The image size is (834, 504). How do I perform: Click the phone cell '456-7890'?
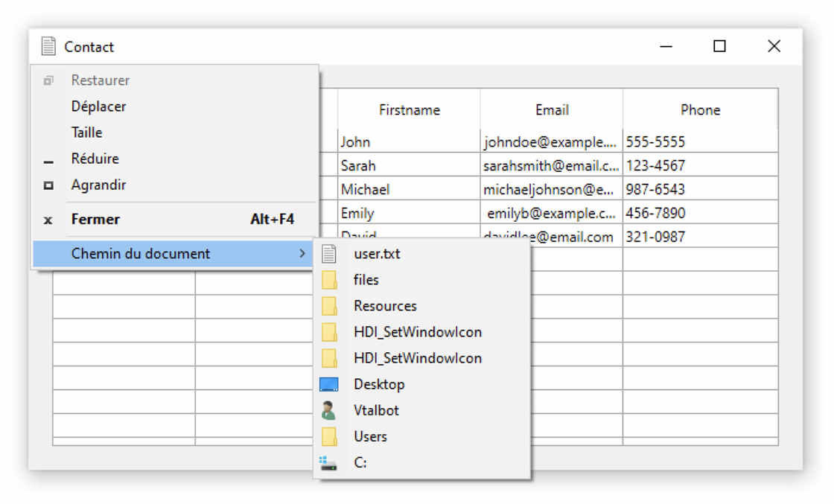click(700, 213)
